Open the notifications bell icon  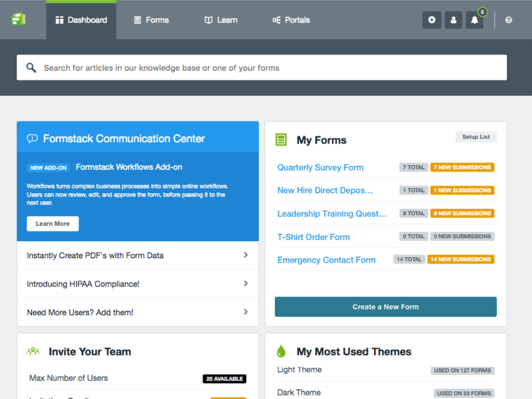[474, 20]
